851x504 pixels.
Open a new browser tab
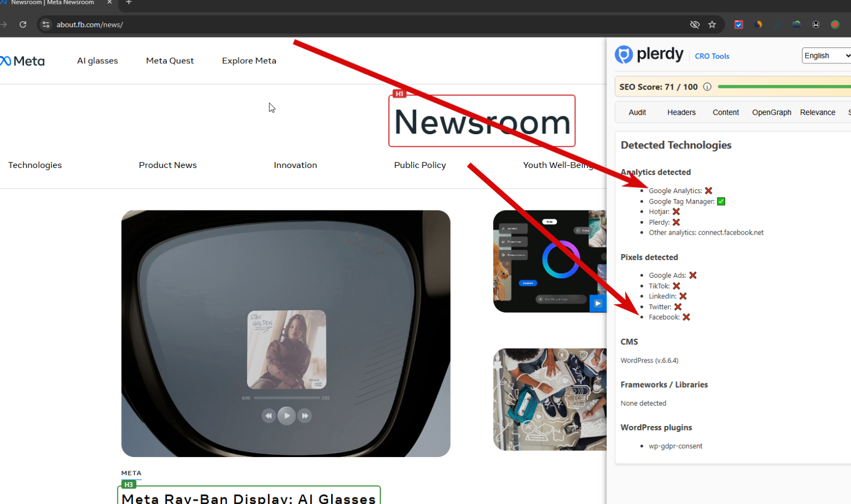pos(129,3)
